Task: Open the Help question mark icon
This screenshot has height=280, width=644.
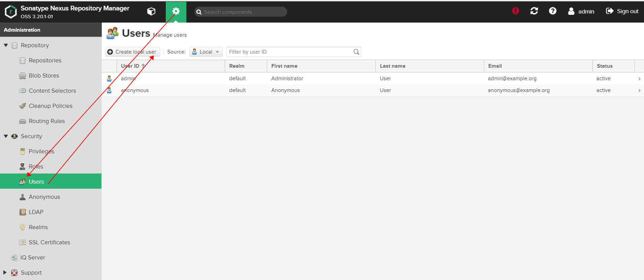Action: 552,11
